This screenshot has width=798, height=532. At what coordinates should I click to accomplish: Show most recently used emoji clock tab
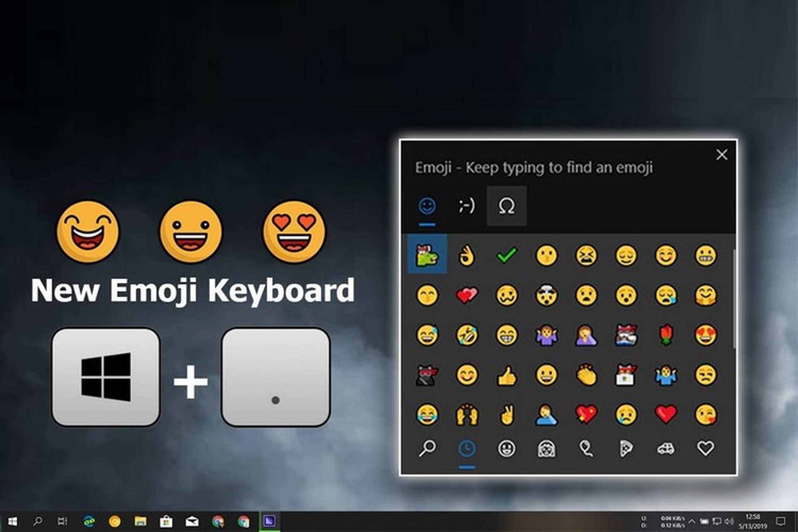tap(467, 449)
